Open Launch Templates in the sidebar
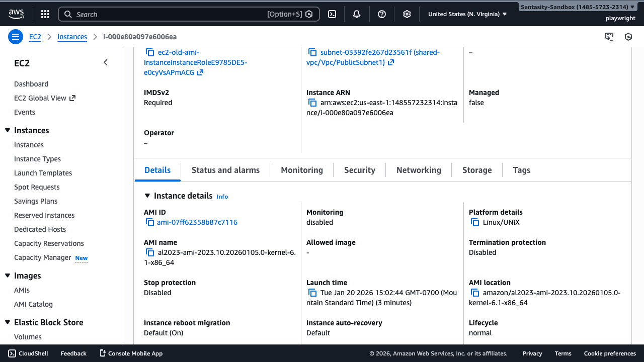 click(43, 173)
